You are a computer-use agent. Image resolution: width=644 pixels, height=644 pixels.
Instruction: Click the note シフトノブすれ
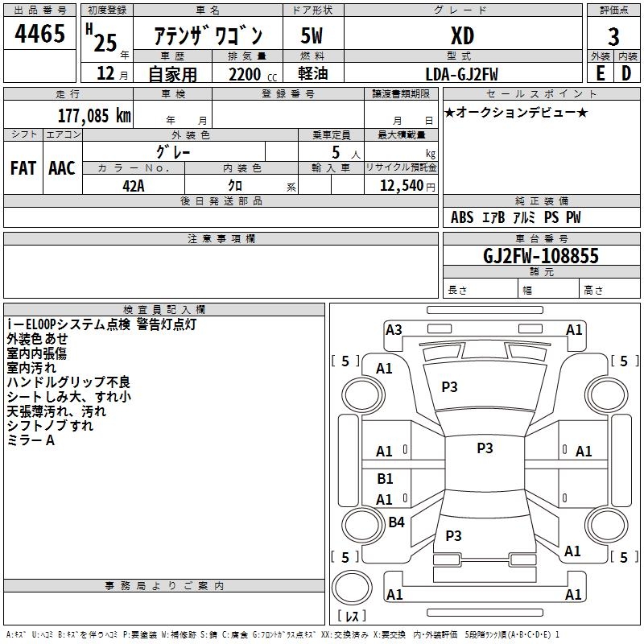pyautogui.click(x=50, y=426)
